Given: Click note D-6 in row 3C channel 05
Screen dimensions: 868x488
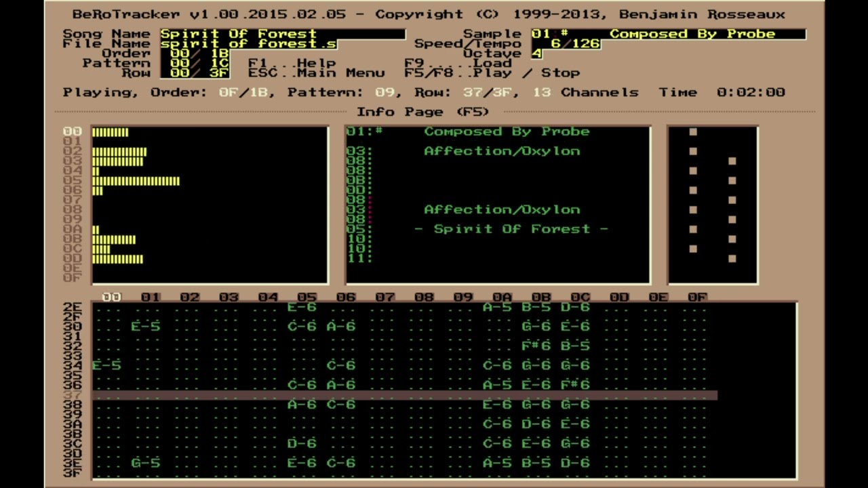Looking at the screenshot, I should [302, 443].
